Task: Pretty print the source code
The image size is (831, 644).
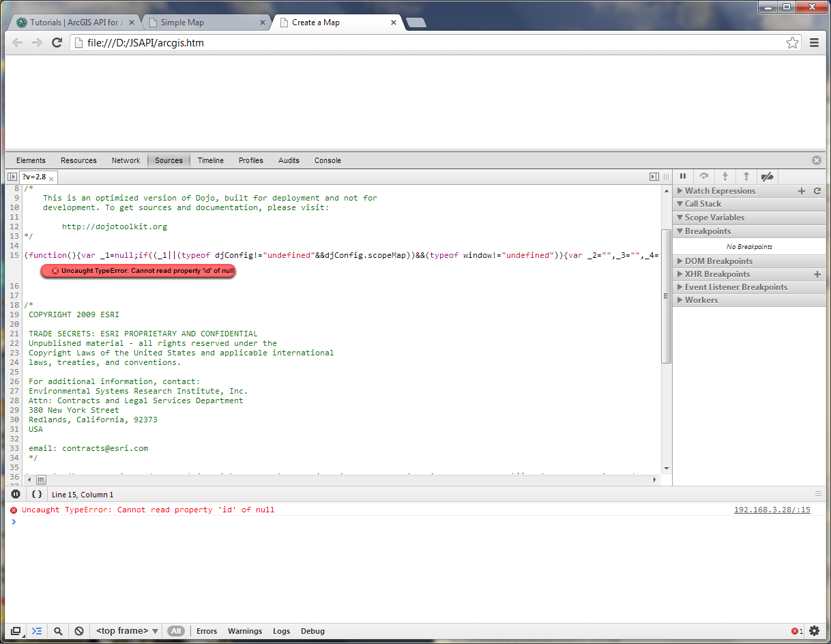Action: click(37, 494)
